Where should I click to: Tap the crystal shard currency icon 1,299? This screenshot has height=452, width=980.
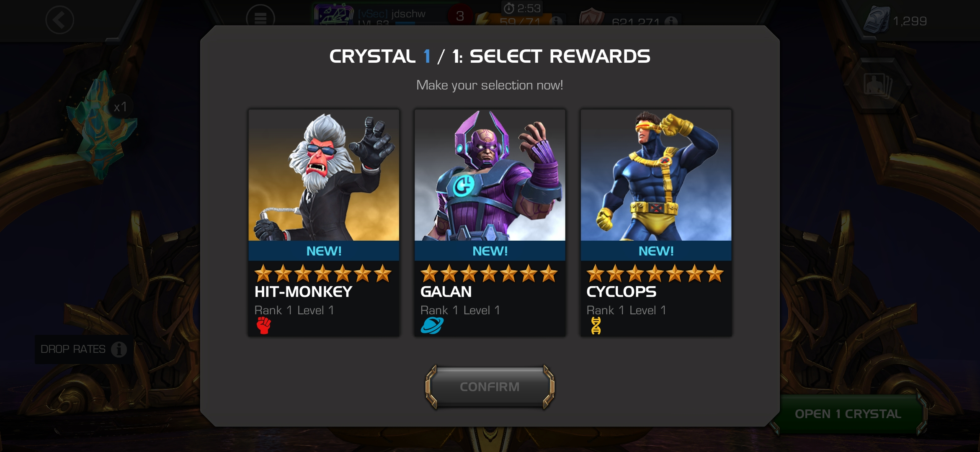pos(877,20)
